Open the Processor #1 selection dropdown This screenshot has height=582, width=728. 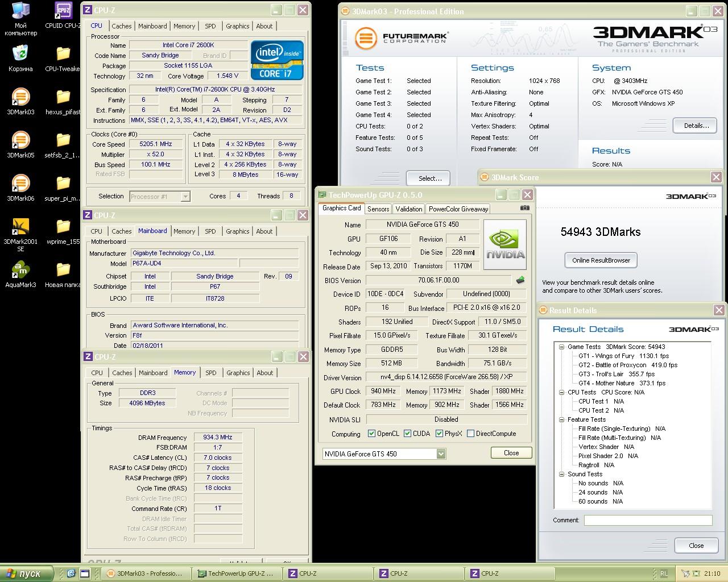(160, 197)
